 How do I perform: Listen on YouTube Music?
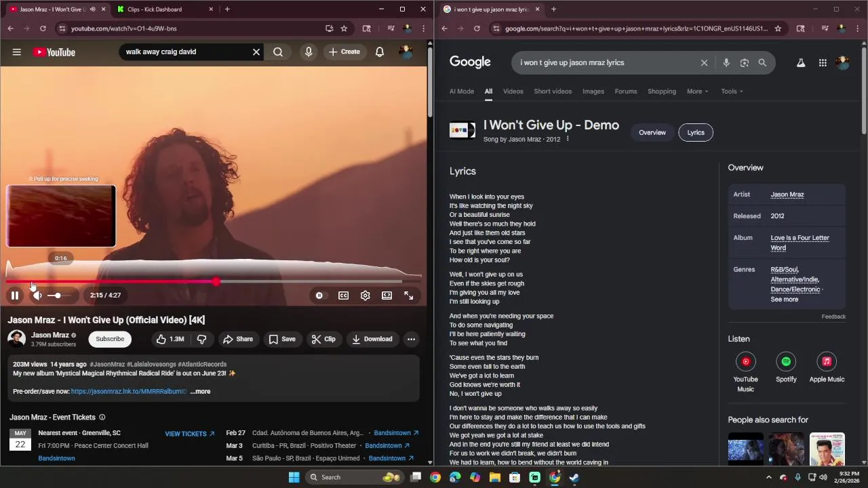pos(746,371)
